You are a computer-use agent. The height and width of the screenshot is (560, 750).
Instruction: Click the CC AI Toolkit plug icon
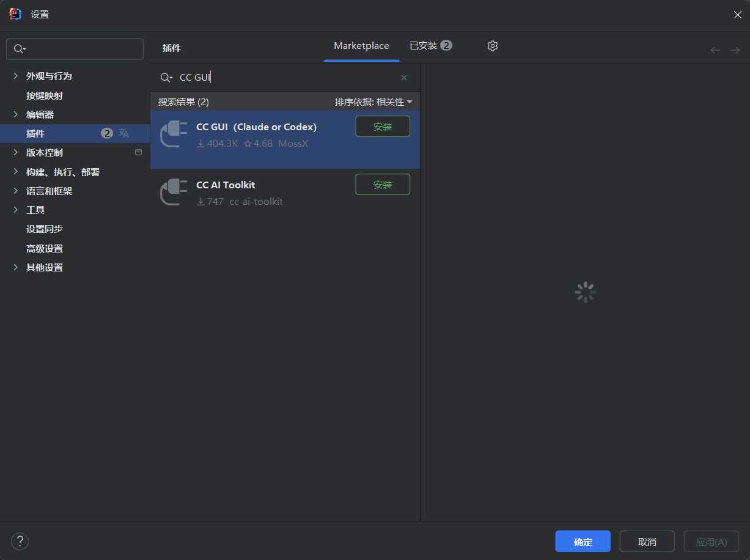[x=174, y=191]
